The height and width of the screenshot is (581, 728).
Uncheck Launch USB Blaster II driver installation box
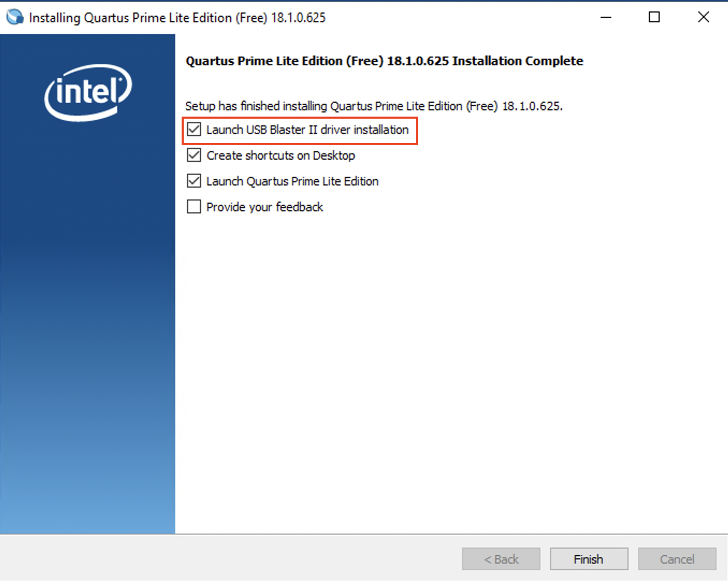click(194, 130)
